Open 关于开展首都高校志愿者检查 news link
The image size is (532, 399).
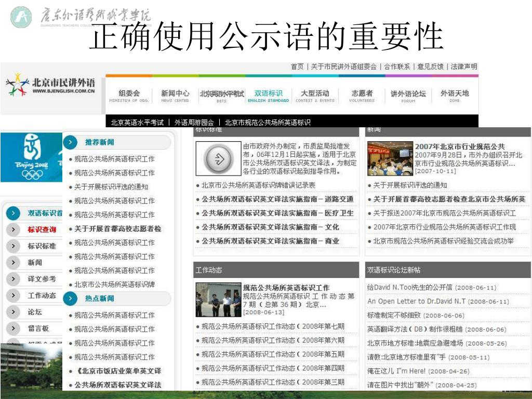[449, 199]
